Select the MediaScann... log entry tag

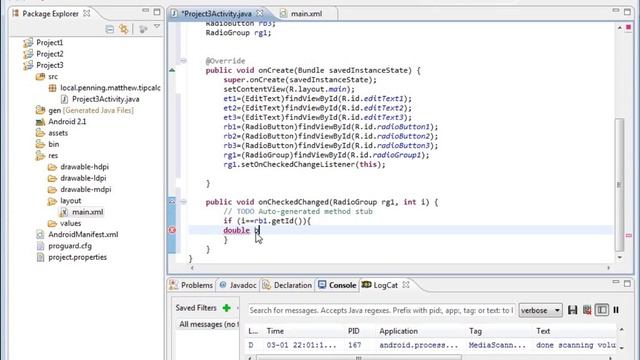tap(497, 345)
